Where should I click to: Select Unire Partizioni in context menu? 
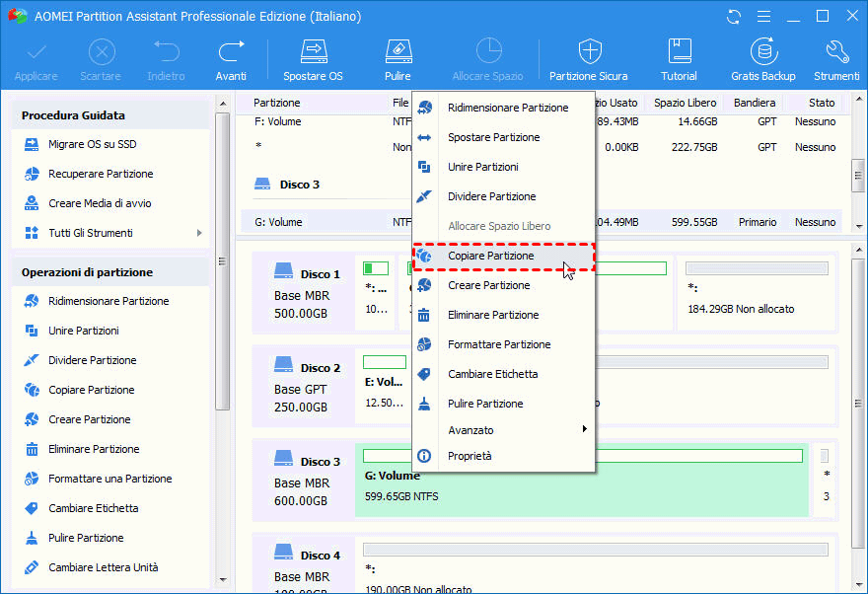[x=504, y=167]
